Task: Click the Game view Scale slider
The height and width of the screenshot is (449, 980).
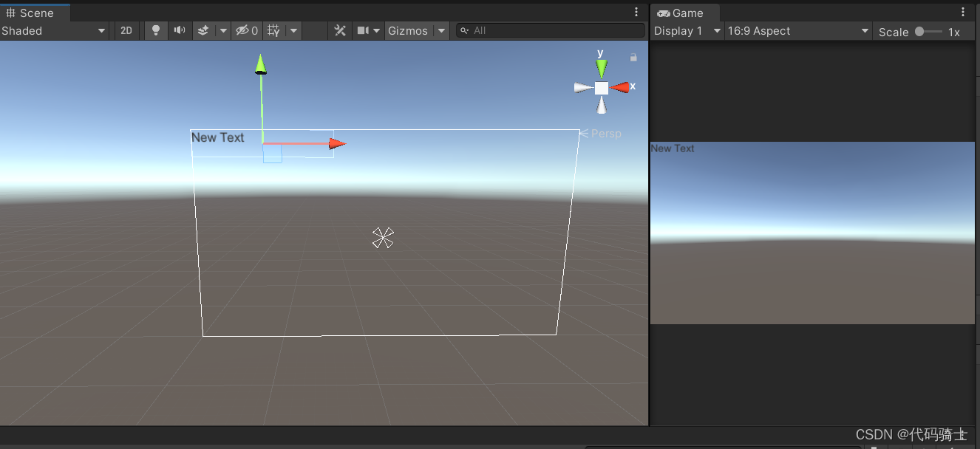Action: [928, 31]
